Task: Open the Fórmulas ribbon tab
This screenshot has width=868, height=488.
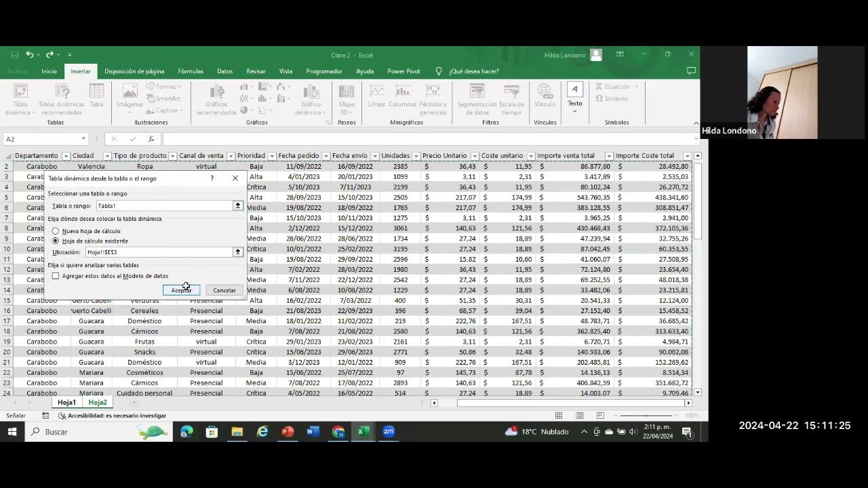Action: [191, 71]
